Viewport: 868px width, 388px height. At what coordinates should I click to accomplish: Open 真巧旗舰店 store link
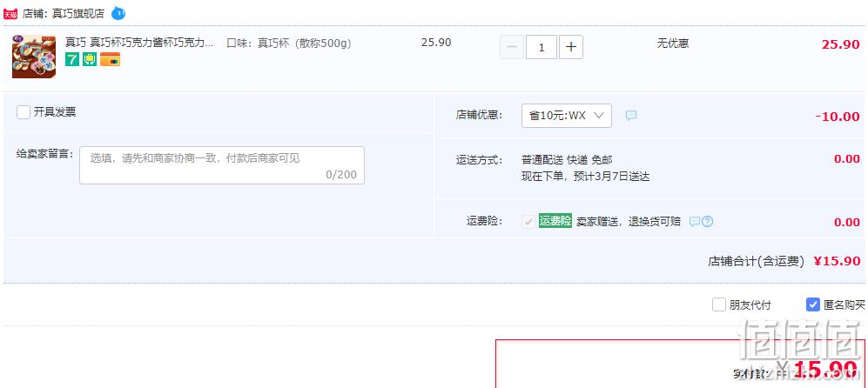coord(77,14)
